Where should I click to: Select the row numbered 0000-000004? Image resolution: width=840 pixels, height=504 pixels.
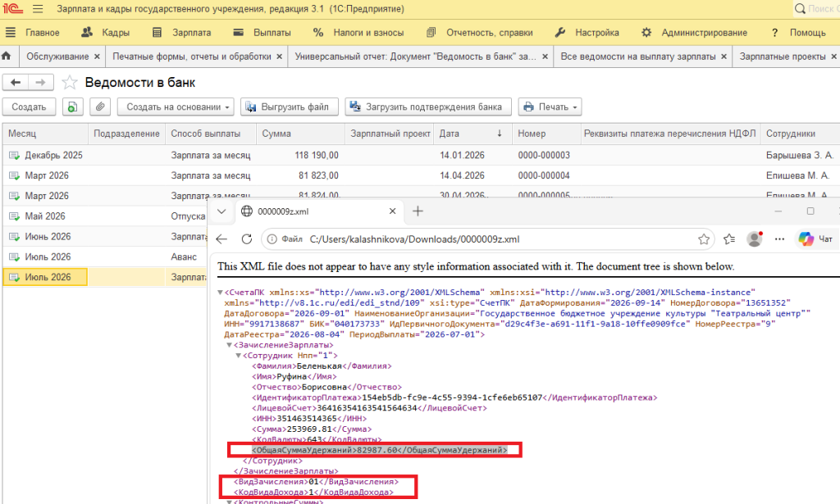421,175
